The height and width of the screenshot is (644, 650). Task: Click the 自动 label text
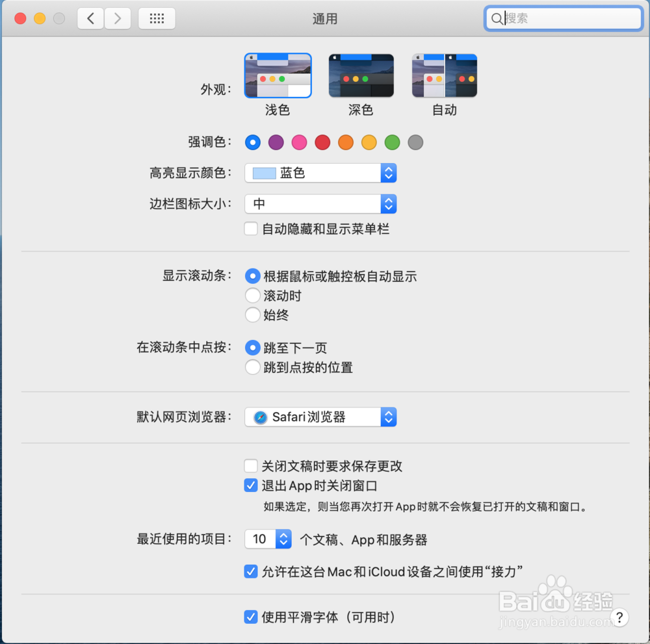(445, 110)
